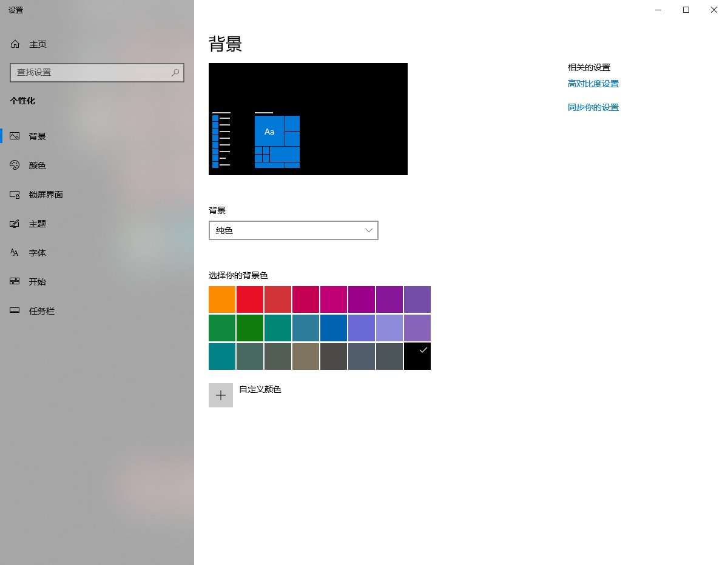
Task: Pick the dark slate gray swatch beside black
Action: pos(389,356)
